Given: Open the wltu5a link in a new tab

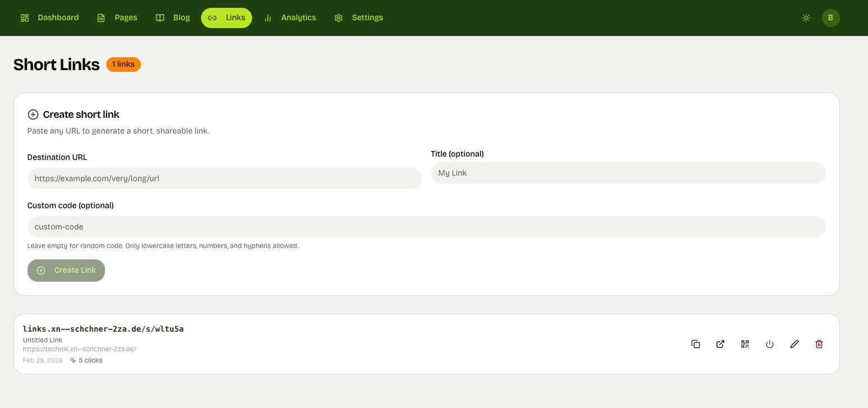Looking at the screenshot, I should 720,344.
